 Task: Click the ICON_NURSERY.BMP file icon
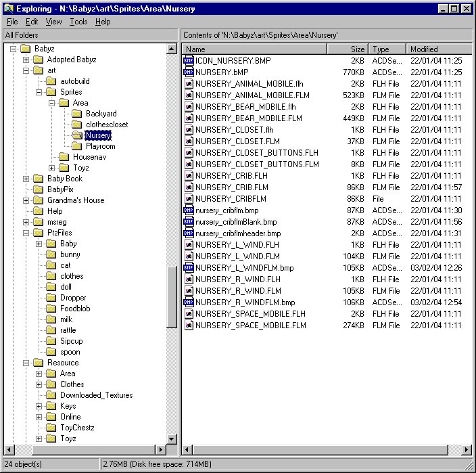tap(189, 61)
